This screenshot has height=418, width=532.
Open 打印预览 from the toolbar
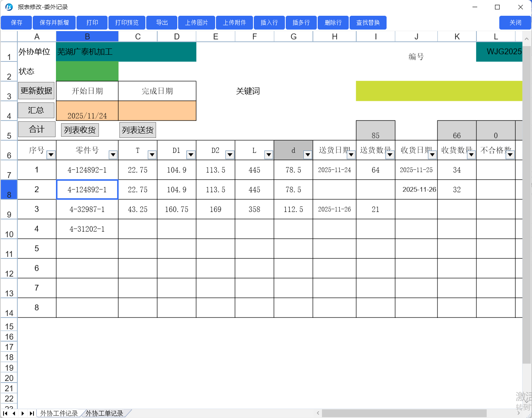[x=127, y=23]
